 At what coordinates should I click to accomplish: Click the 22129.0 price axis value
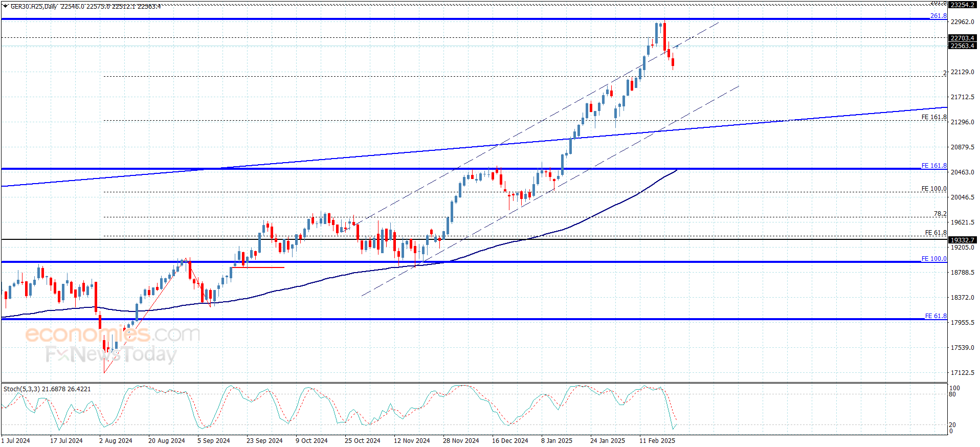(x=962, y=72)
